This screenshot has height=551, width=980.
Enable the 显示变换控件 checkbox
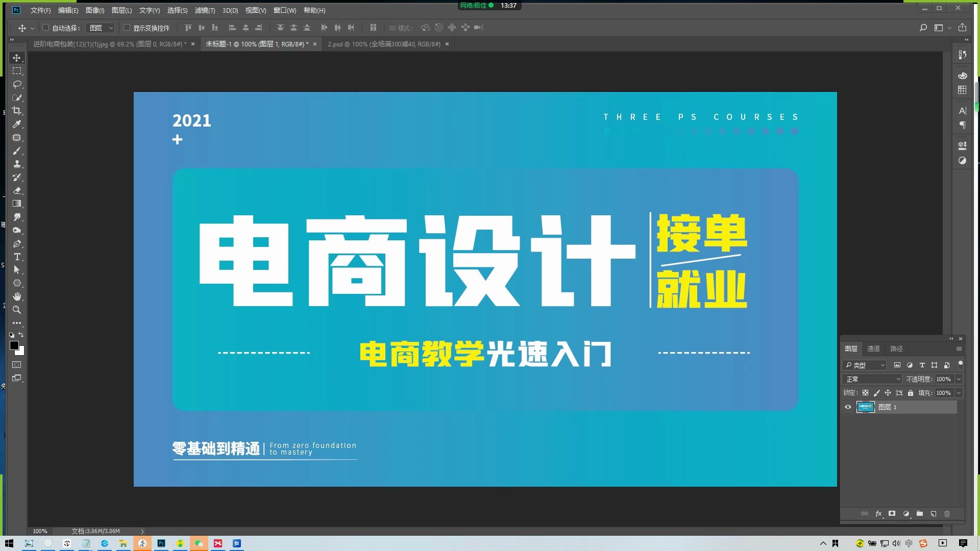click(127, 28)
